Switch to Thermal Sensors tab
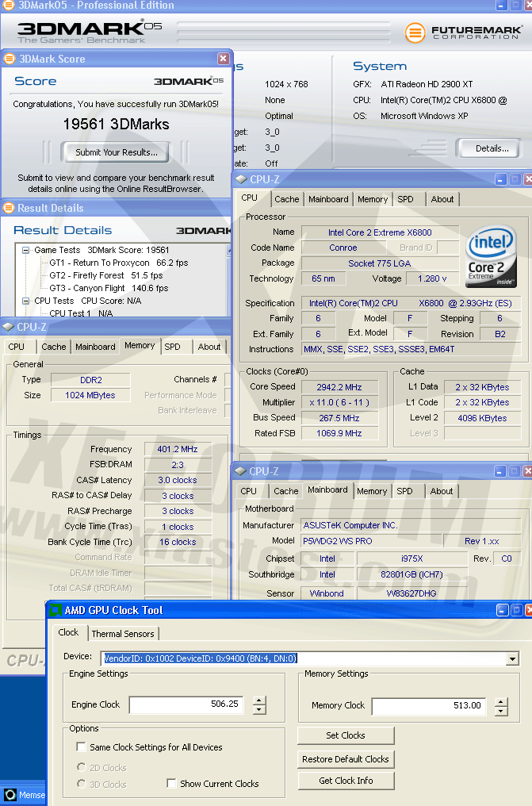Image resolution: width=532 pixels, height=806 pixels. (123, 634)
